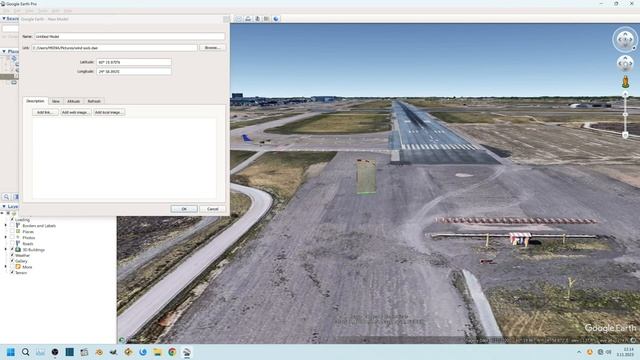Click the 3D Buildings layer icon
Viewport: 640px width, 360px height.
pos(18,249)
